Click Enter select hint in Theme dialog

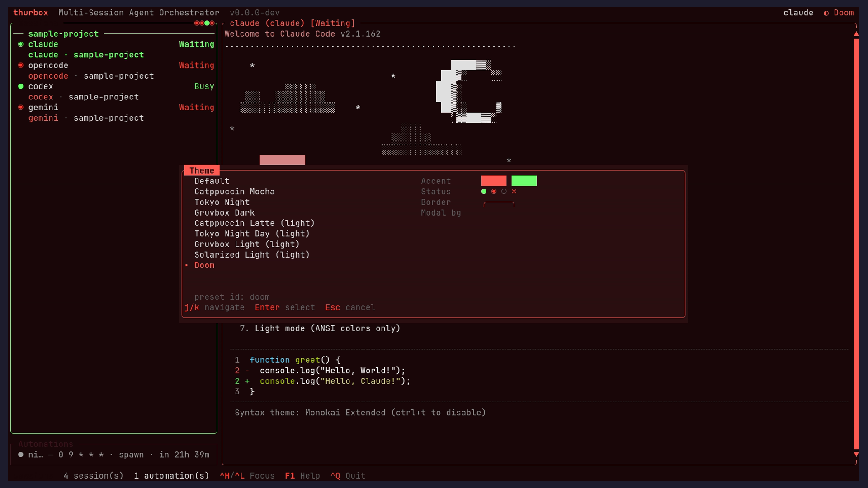(x=285, y=308)
